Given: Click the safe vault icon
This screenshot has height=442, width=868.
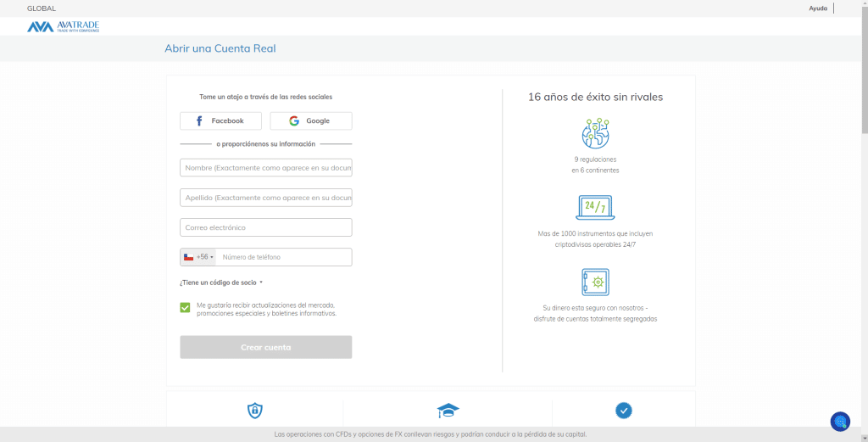Looking at the screenshot, I should (x=595, y=282).
